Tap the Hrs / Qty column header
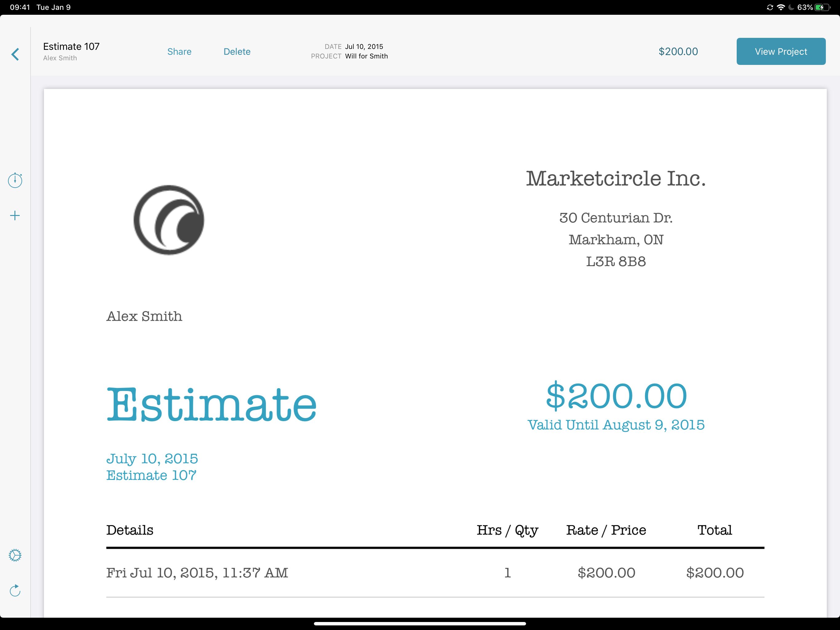 pyautogui.click(x=507, y=530)
